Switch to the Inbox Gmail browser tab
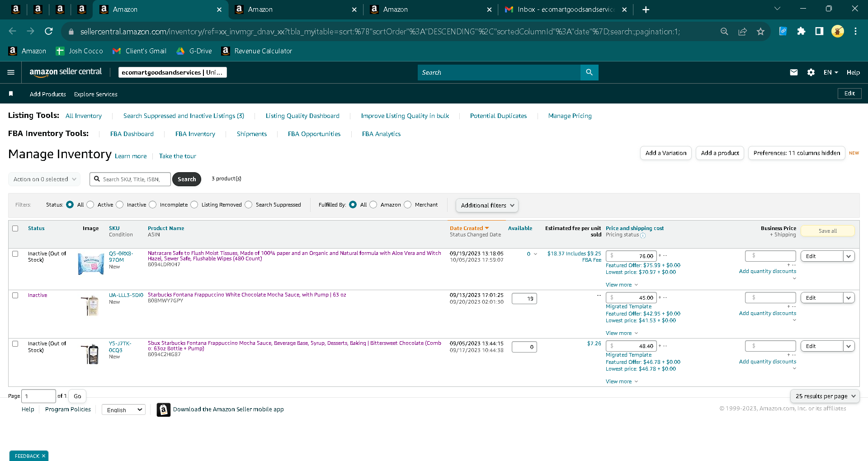The height and width of the screenshot is (461, 868). coord(566,9)
